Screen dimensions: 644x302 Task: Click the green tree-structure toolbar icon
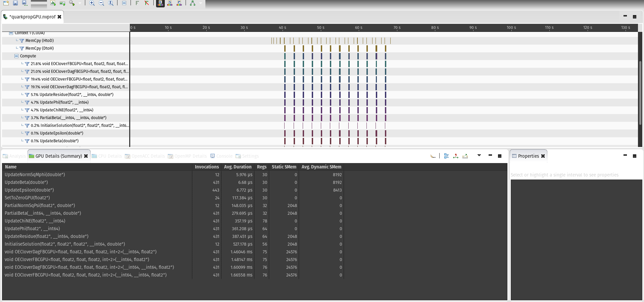pyautogui.click(x=193, y=3)
